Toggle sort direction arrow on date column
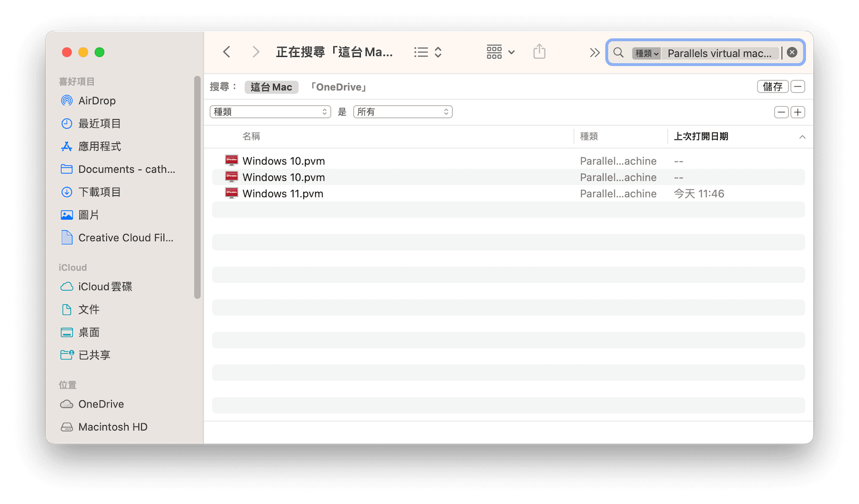Viewport: 859px width, 504px height. point(802,137)
